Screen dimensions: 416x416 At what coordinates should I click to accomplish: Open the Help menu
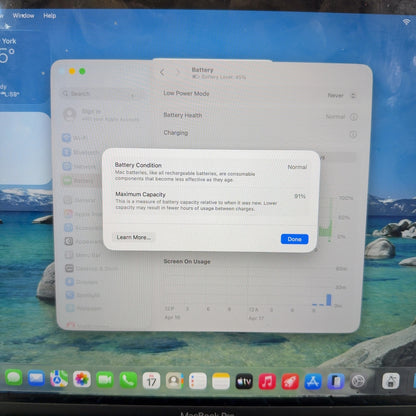point(49,15)
